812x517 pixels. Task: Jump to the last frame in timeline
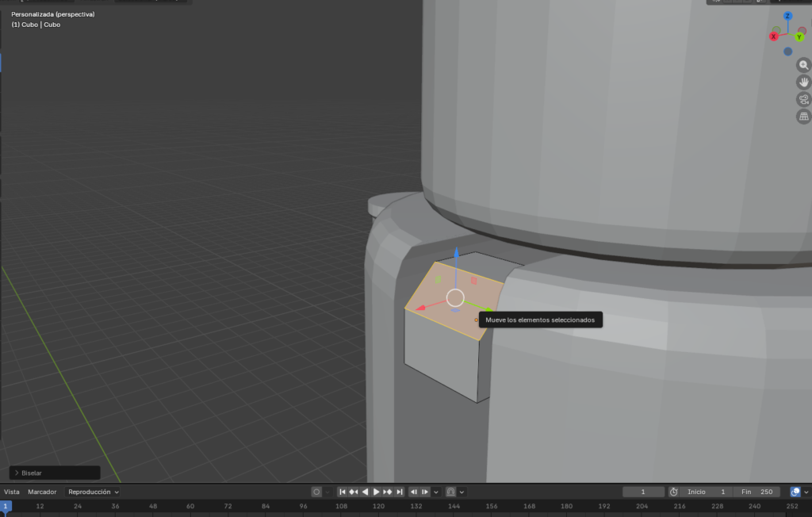(x=400, y=492)
